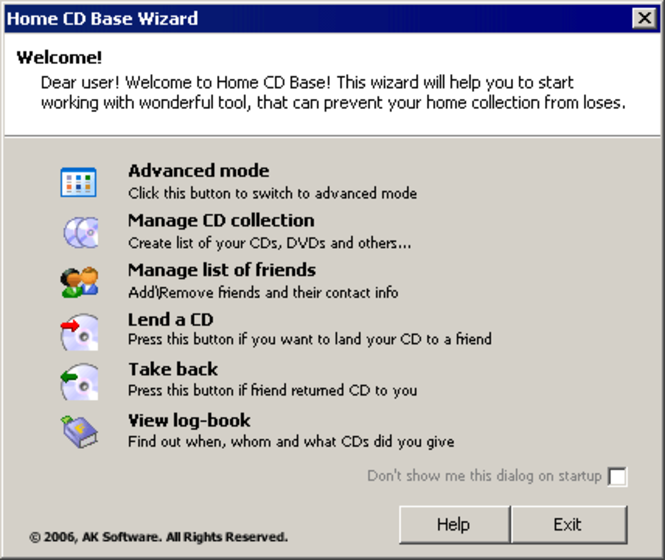Select the Advanced mode heading
The image size is (665, 560).
198,171
